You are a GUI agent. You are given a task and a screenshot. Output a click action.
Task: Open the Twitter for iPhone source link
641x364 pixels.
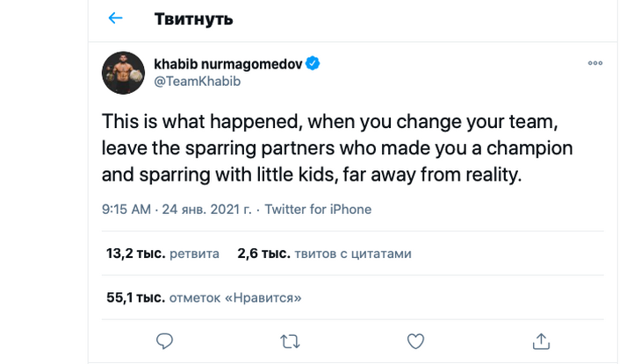318,210
